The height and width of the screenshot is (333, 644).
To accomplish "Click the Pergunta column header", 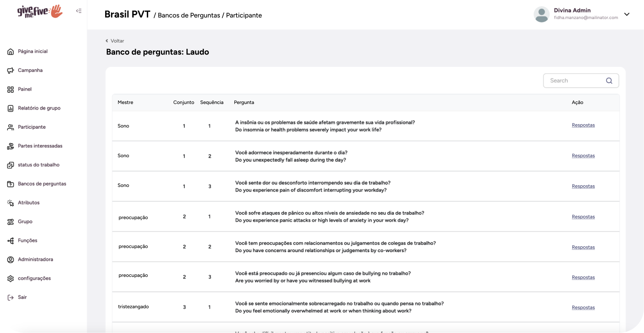I will [244, 102].
